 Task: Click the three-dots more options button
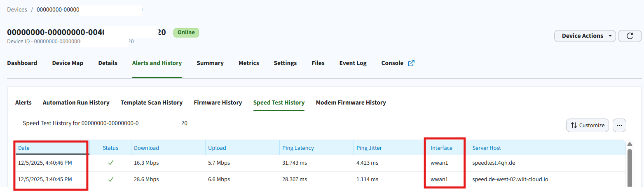pos(619,126)
